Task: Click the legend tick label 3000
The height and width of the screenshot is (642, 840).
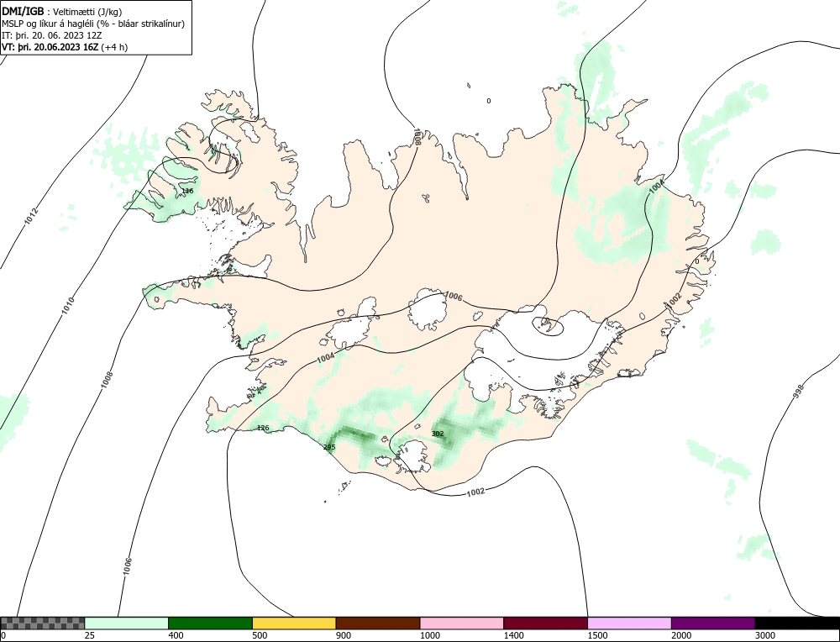Action: pos(765,635)
